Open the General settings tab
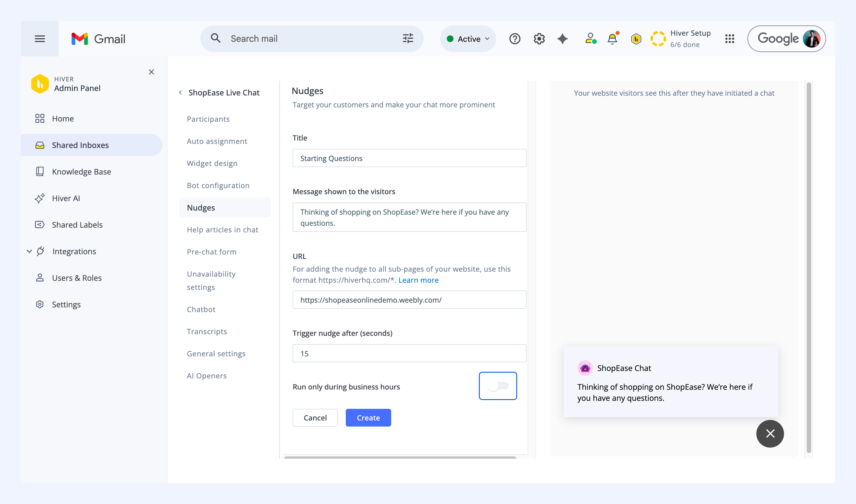This screenshot has height=504, width=856. (216, 353)
